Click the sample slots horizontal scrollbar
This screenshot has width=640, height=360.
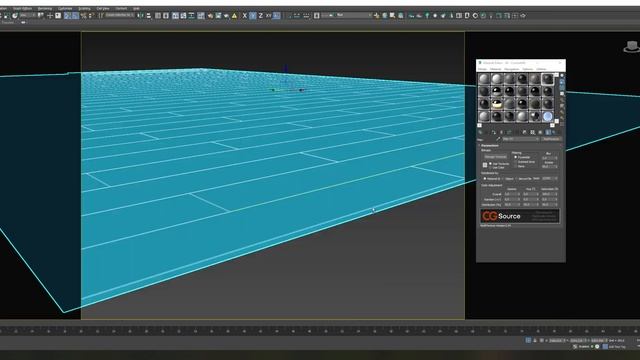(x=516, y=125)
